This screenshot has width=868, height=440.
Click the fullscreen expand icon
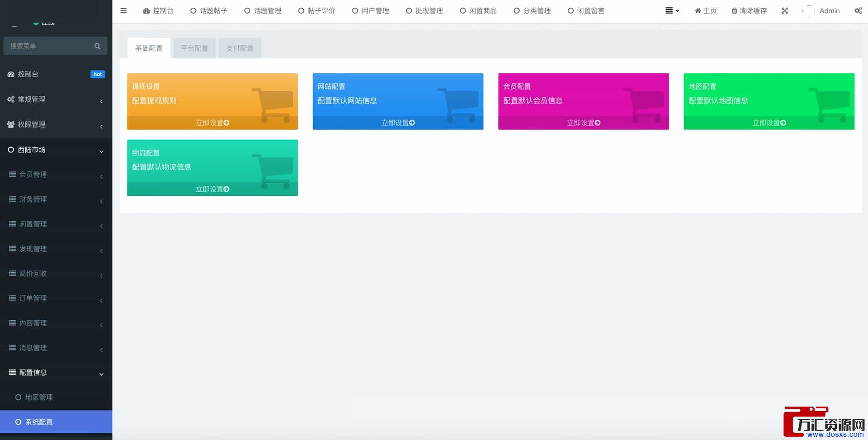point(785,10)
